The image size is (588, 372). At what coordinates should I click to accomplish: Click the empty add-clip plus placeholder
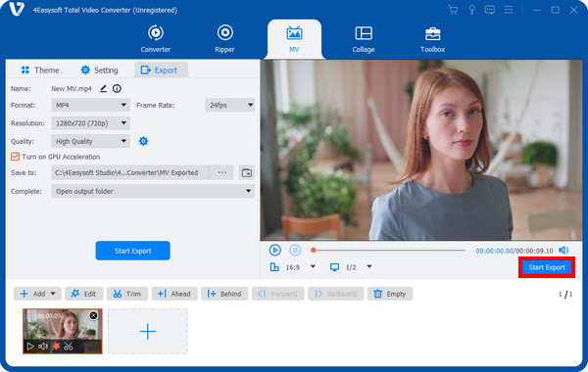(148, 331)
